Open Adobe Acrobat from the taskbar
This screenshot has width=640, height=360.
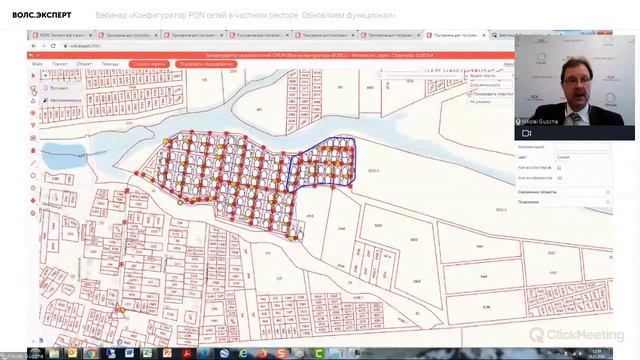(x=186, y=353)
